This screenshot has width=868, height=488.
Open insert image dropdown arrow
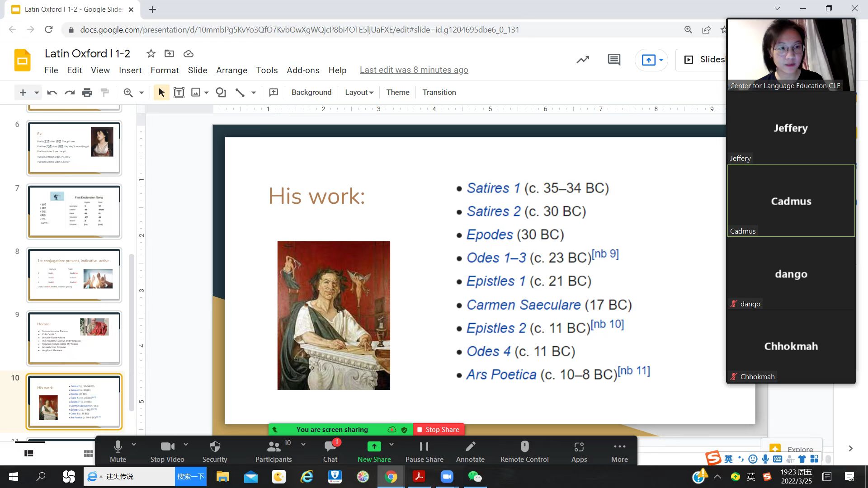coord(207,93)
